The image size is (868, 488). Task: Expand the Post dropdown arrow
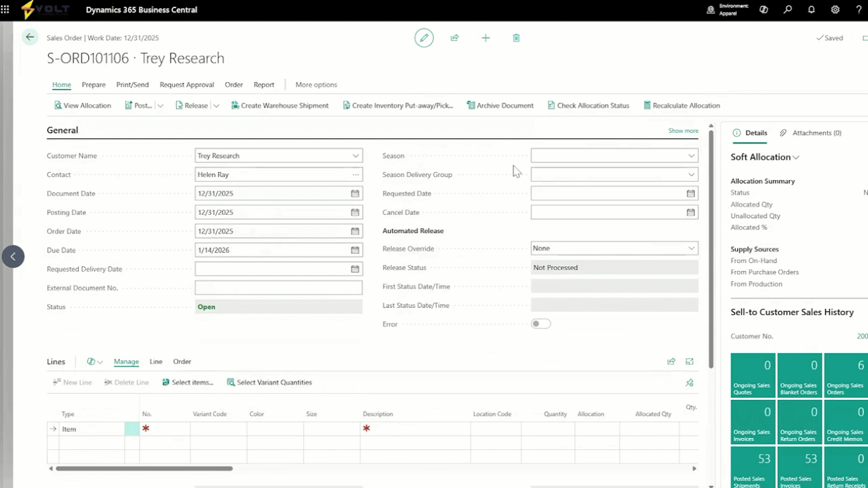pos(160,105)
